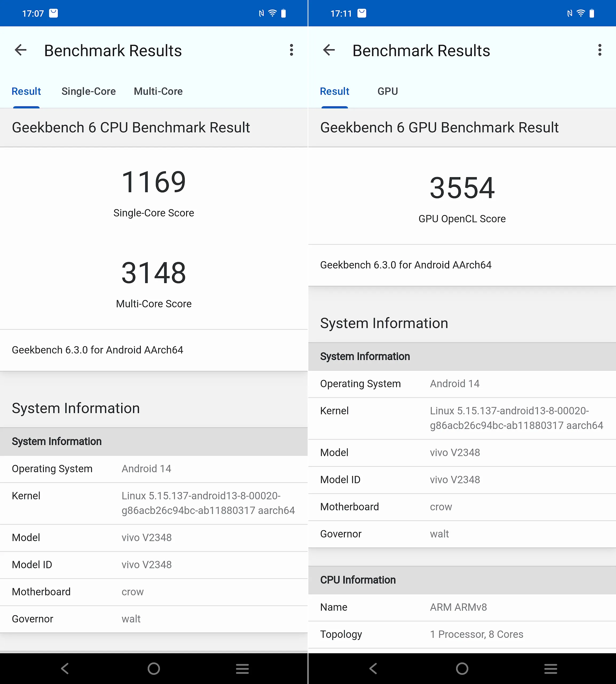Tap the Android back navigation button on right phone
The height and width of the screenshot is (684, 616).
pyautogui.click(x=373, y=669)
